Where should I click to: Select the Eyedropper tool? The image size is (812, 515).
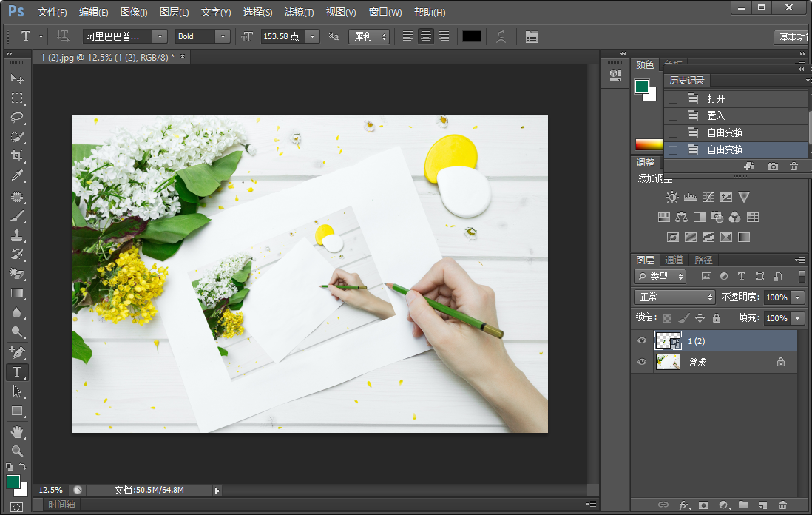[17, 176]
